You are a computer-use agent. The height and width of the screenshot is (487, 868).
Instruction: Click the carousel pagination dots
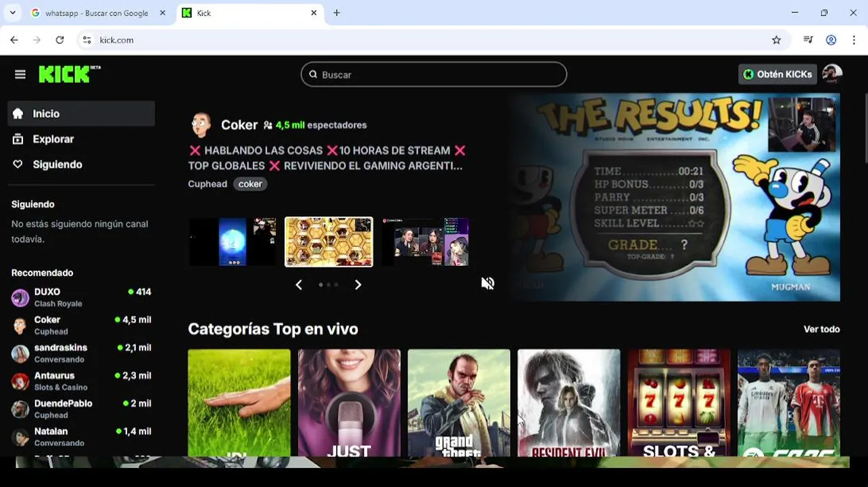329,285
